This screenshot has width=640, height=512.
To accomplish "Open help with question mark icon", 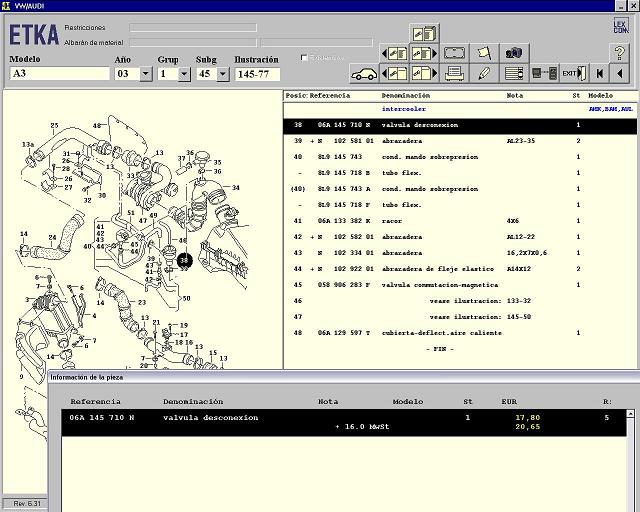I will [x=620, y=53].
